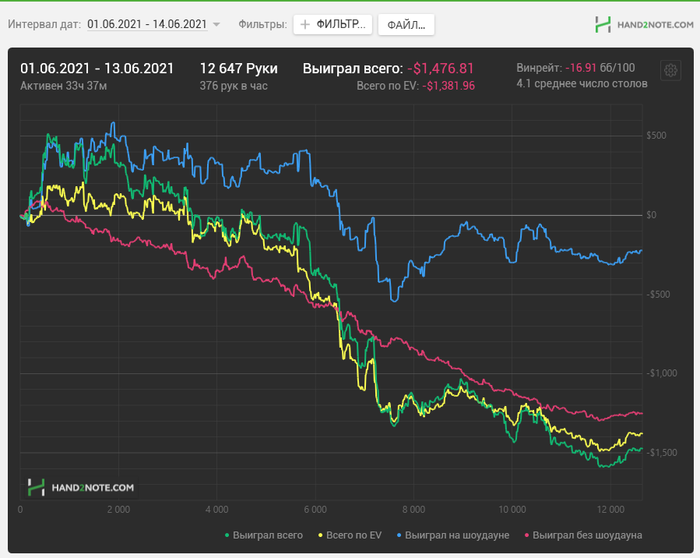Click the 'Интервал дат:' label
700x558 pixels.
point(44,24)
